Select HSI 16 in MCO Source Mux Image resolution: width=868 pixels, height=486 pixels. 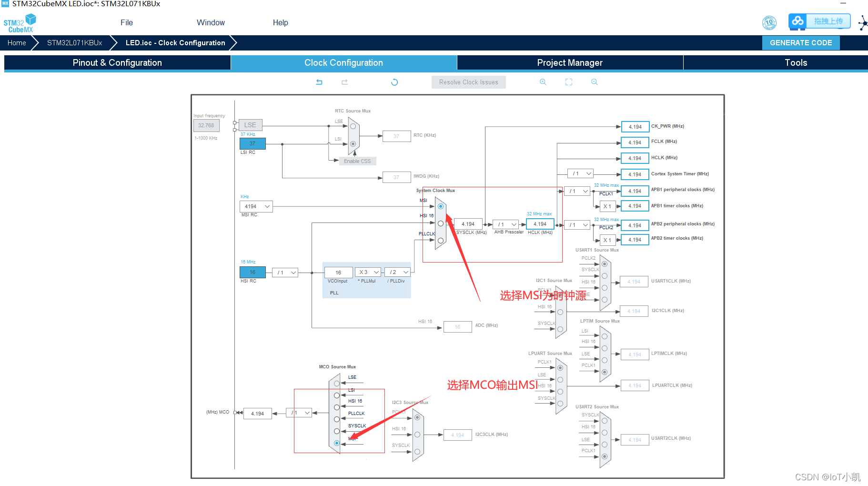click(337, 407)
